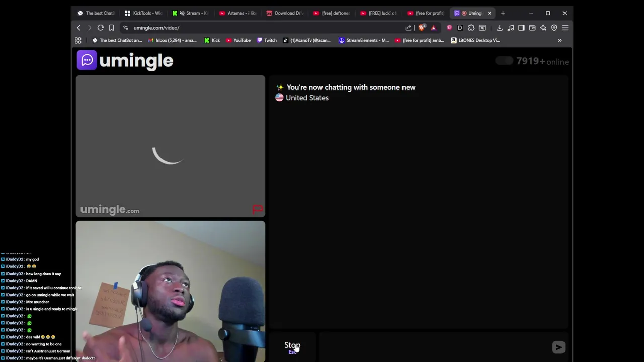Open the Leo AI sparkle icon

click(543, 28)
